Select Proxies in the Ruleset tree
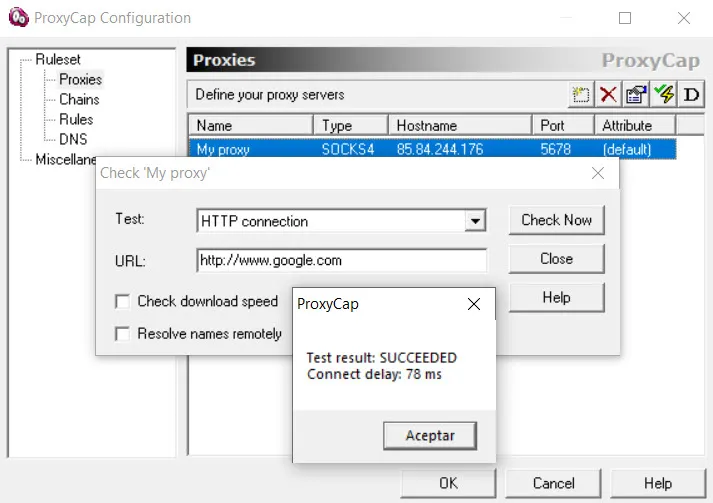The image size is (713, 503). coord(80,79)
